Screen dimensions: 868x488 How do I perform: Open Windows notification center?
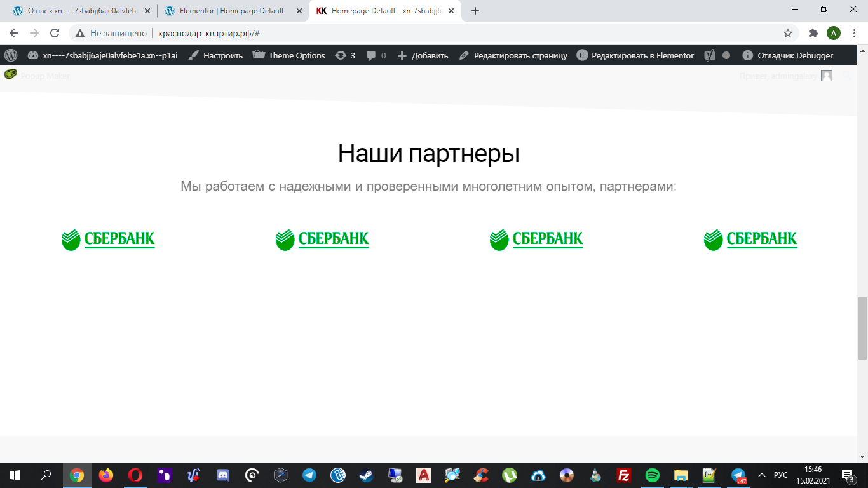click(848, 475)
